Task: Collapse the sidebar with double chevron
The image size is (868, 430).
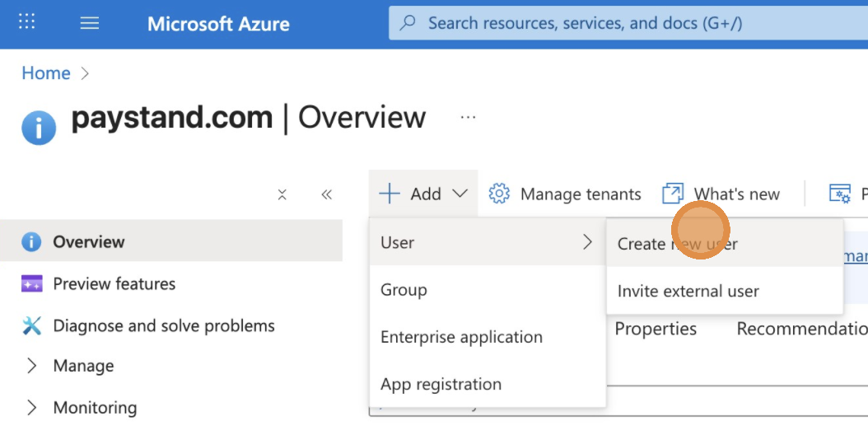Action: click(327, 194)
